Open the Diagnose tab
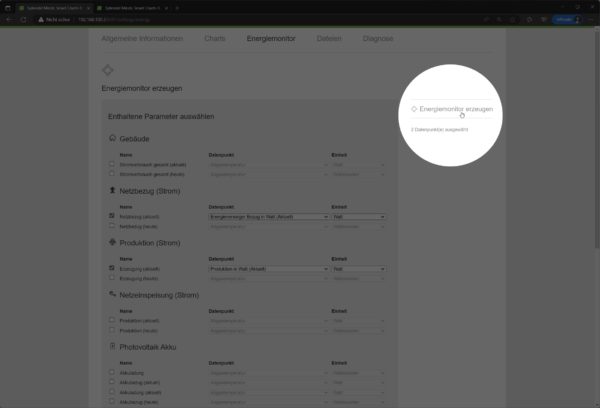 (378, 39)
